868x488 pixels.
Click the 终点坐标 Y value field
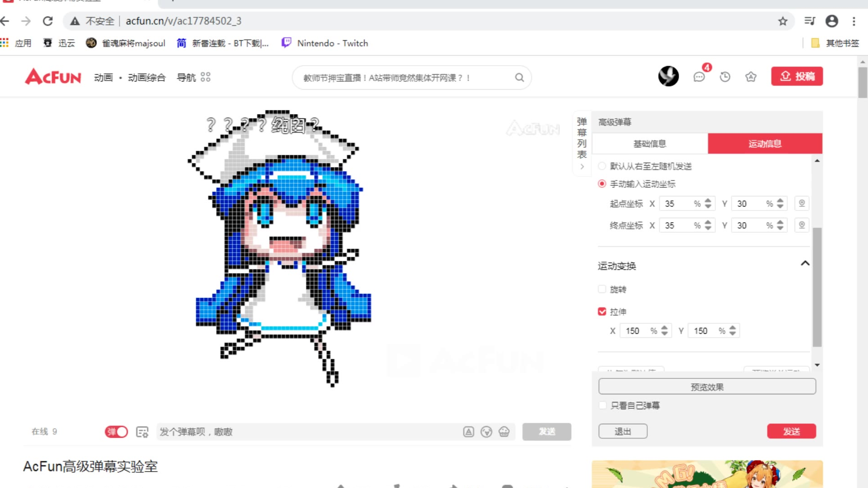pyautogui.click(x=748, y=225)
